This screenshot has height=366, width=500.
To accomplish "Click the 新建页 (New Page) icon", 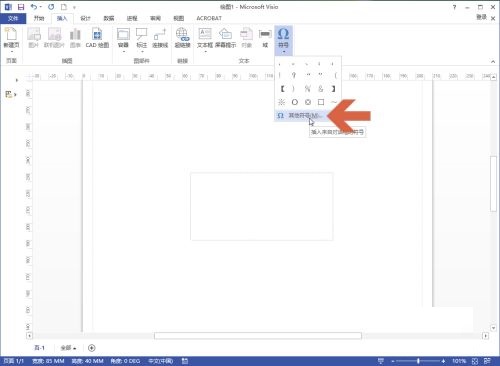I will (x=11, y=34).
